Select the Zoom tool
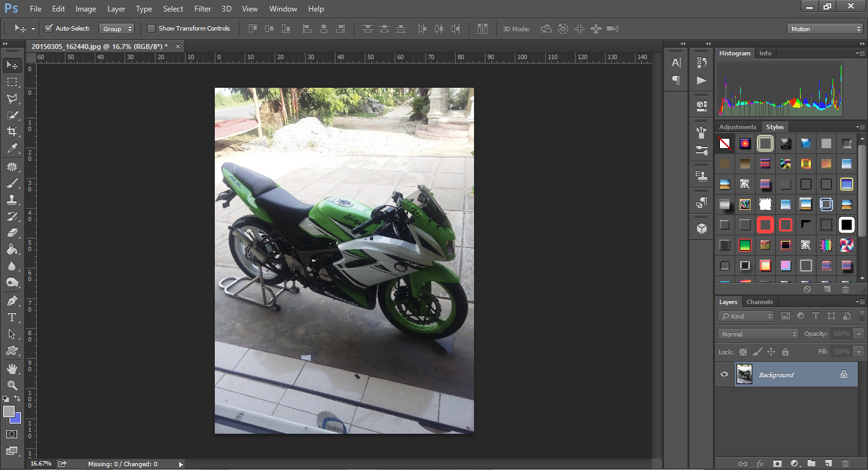This screenshot has height=470, width=868. [13, 385]
